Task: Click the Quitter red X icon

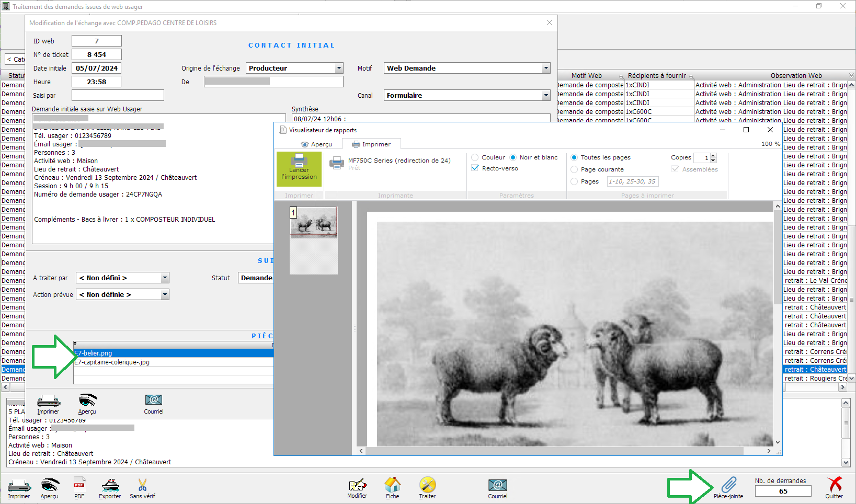Action: tap(834, 487)
